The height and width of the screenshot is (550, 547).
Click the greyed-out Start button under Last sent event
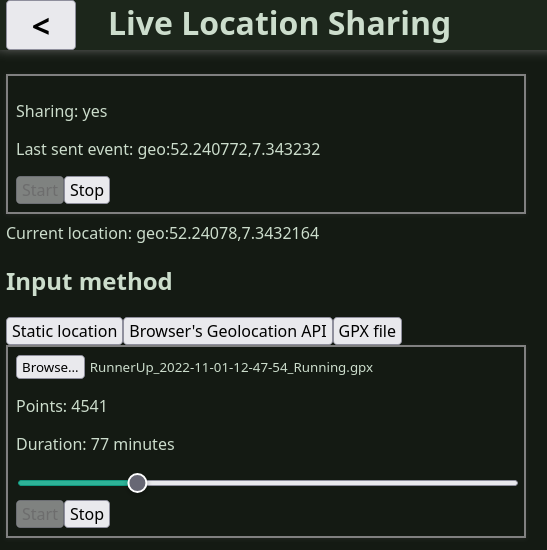pos(40,190)
